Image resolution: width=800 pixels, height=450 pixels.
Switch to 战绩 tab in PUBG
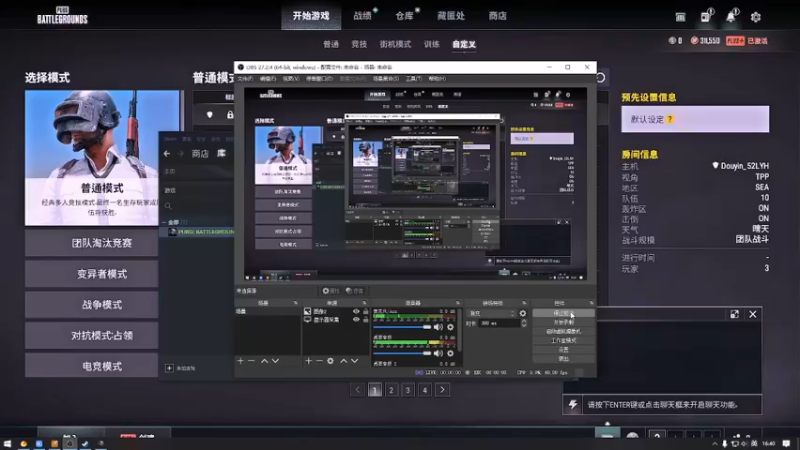363,16
